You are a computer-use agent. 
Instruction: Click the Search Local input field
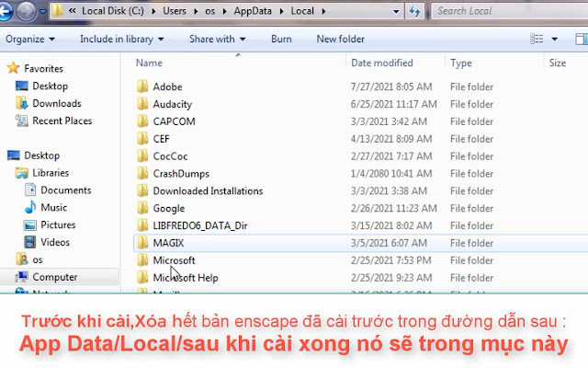coord(509,11)
